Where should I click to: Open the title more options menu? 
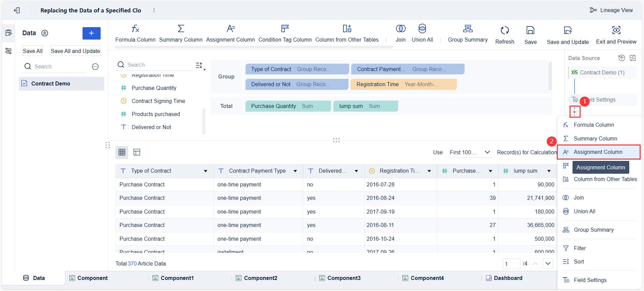pos(154,10)
